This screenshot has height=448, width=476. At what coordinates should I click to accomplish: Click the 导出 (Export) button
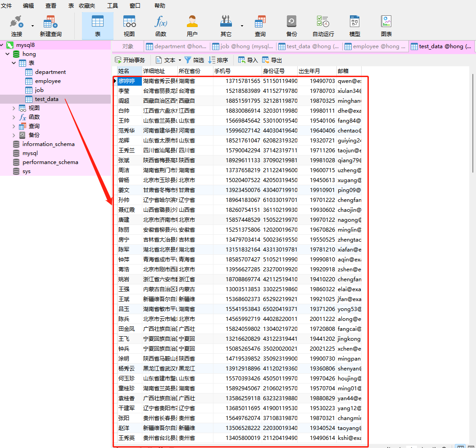[x=272, y=60]
